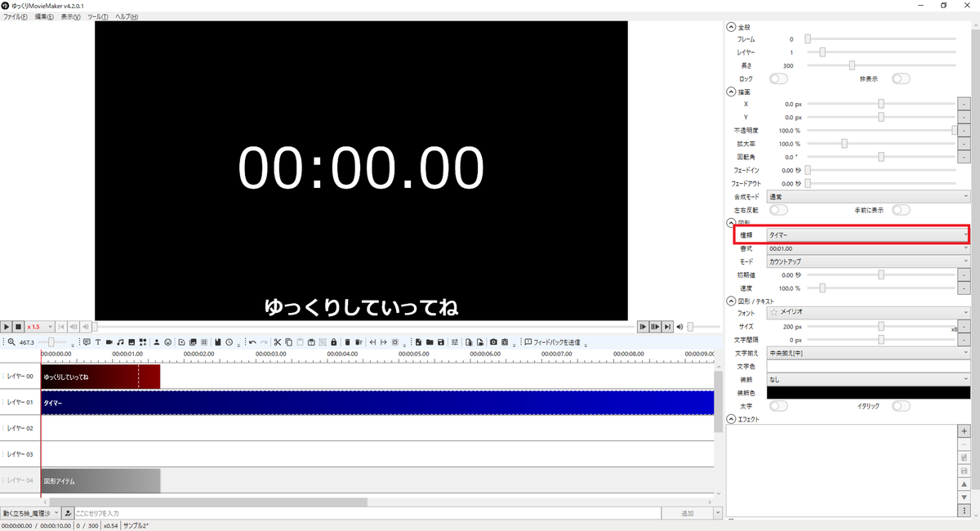Click the 拡大率 scale slider
Image resolution: width=980 pixels, height=531 pixels.
tap(881, 144)
